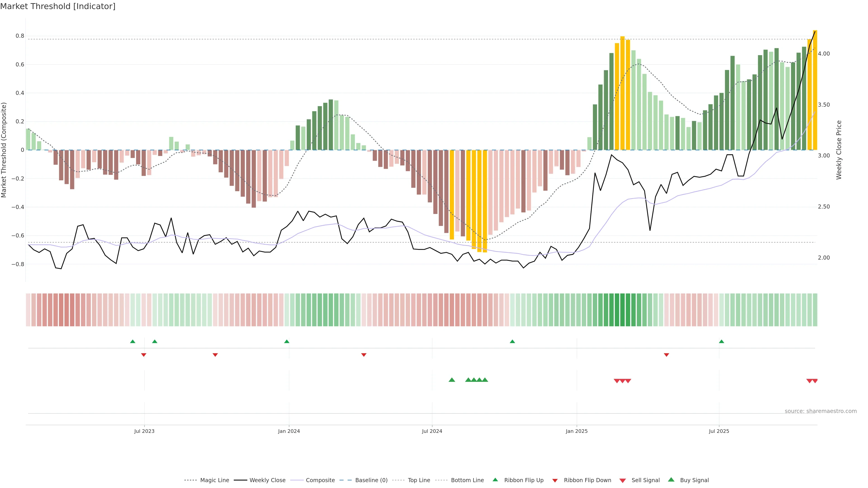Viewport: 868px width, 488px height.
Task: Click the ribbon flip up marker near Jul 2025
Action: [x=722, y=342]
